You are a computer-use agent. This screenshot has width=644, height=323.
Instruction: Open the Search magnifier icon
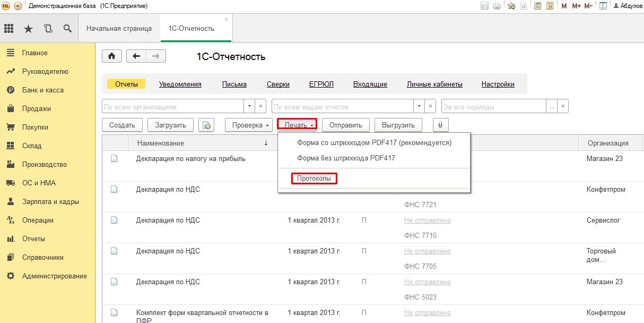pos(67,29)
